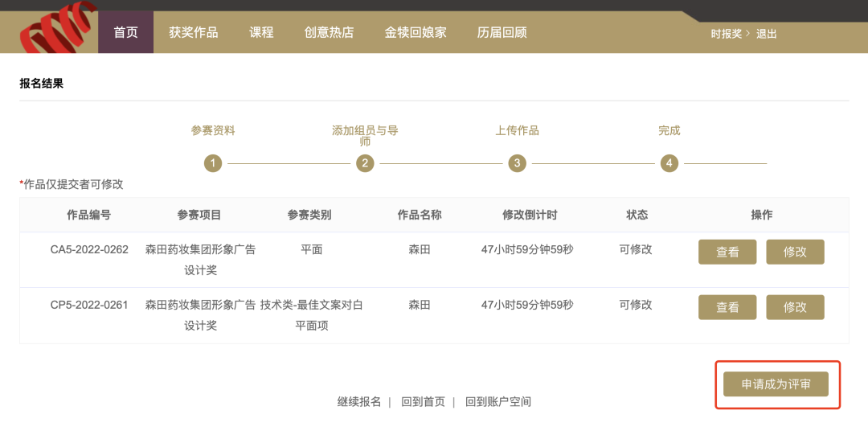The height and width of the screenshot is (427, 868).
Task: Select work number CA5-2022-0262 cell
Action: pyautogui.click(x=89, y=249)
